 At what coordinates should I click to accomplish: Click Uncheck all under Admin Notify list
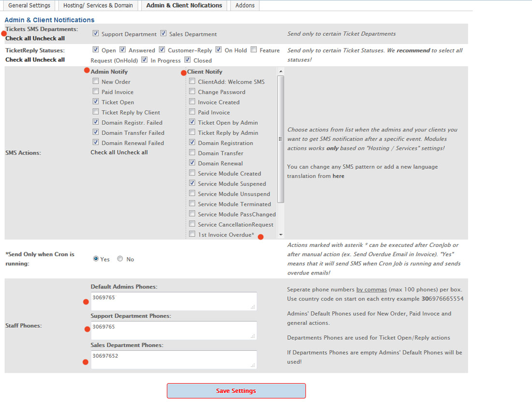(x=133, y=153)
